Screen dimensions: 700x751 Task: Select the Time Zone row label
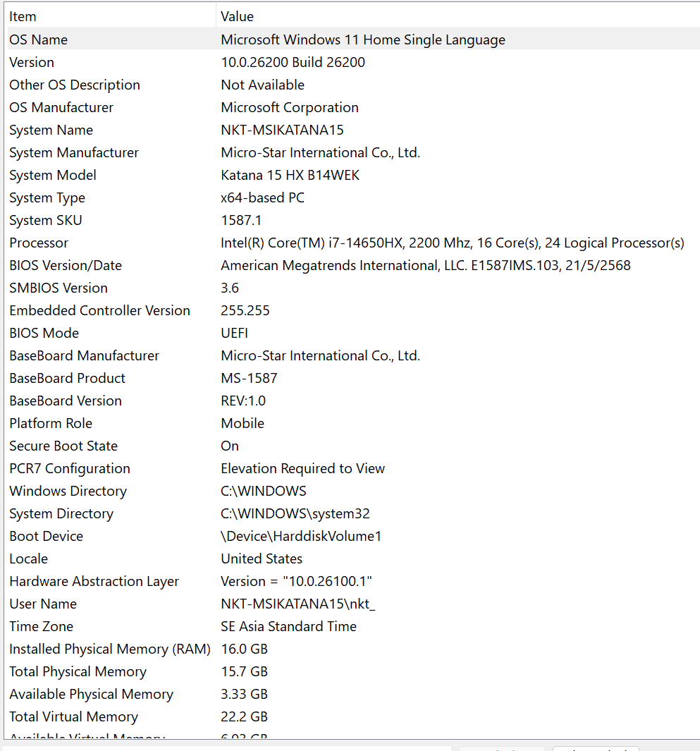point(41,626)
